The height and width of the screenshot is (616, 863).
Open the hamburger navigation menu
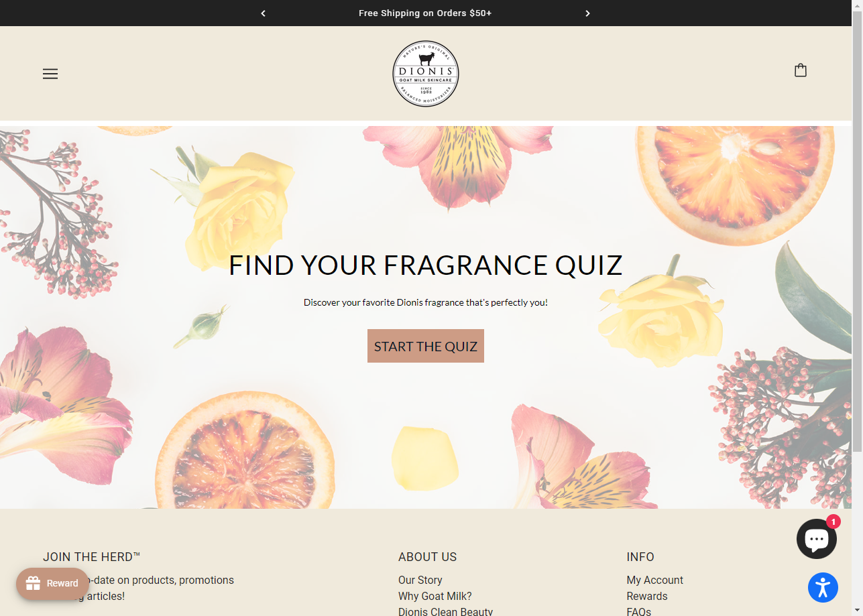50,74
